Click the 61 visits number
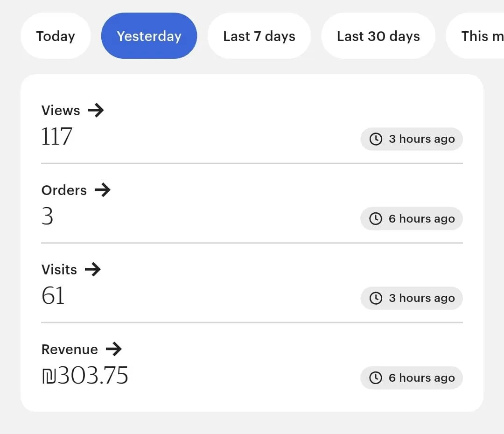This screenshot has width=504, height=434. coord(53,296)
